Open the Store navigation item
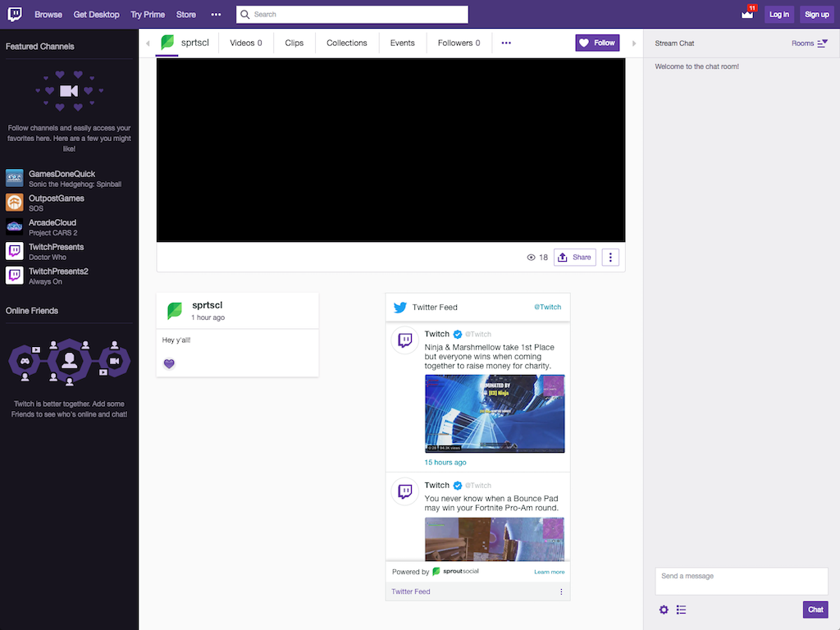The height and width of the screenshot is (630, 840). coord(186,15)
